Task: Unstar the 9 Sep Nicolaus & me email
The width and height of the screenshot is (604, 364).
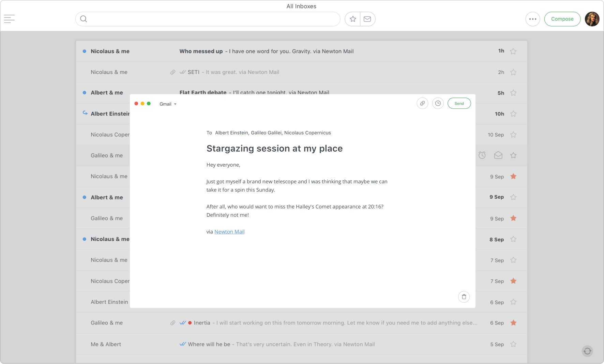Action: [513, 176]
